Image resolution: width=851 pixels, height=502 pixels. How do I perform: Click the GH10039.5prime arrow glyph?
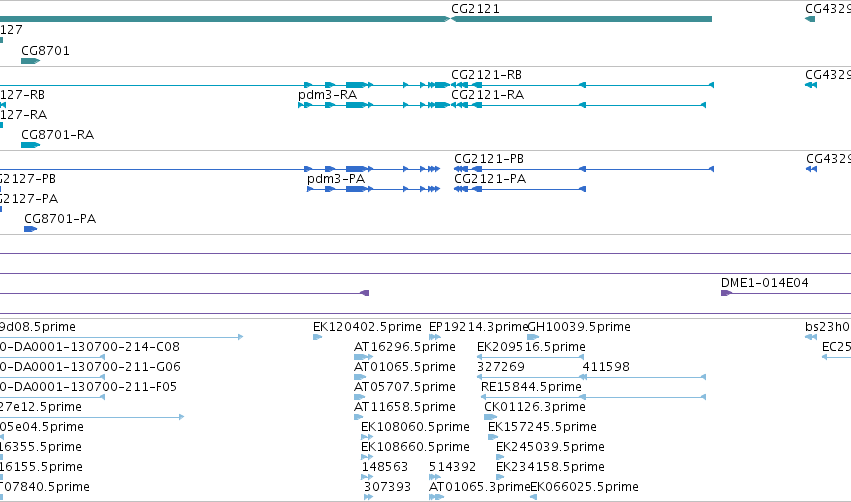[x=533, y=337]
